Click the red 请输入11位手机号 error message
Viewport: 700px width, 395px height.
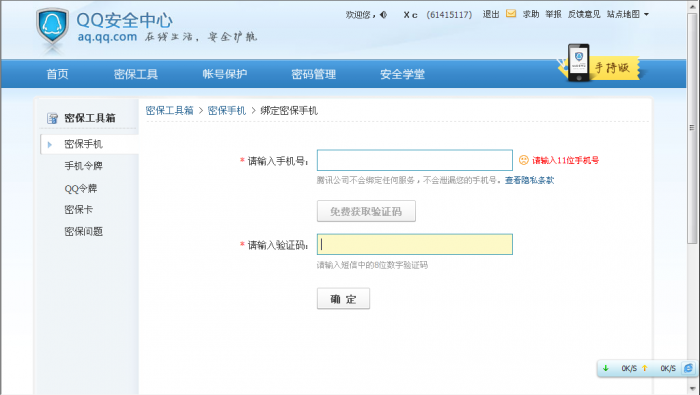566,160
